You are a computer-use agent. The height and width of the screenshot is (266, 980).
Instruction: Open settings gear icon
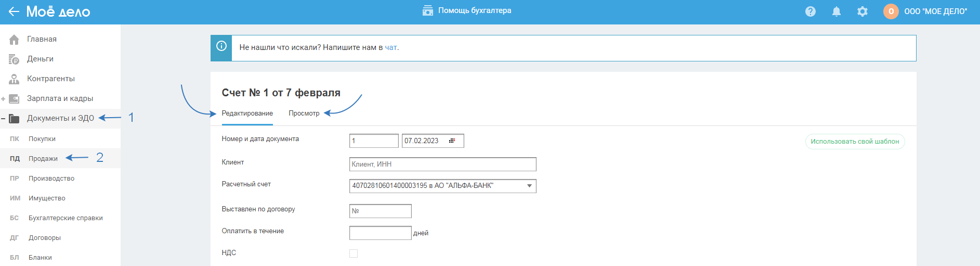click(862, 11)
